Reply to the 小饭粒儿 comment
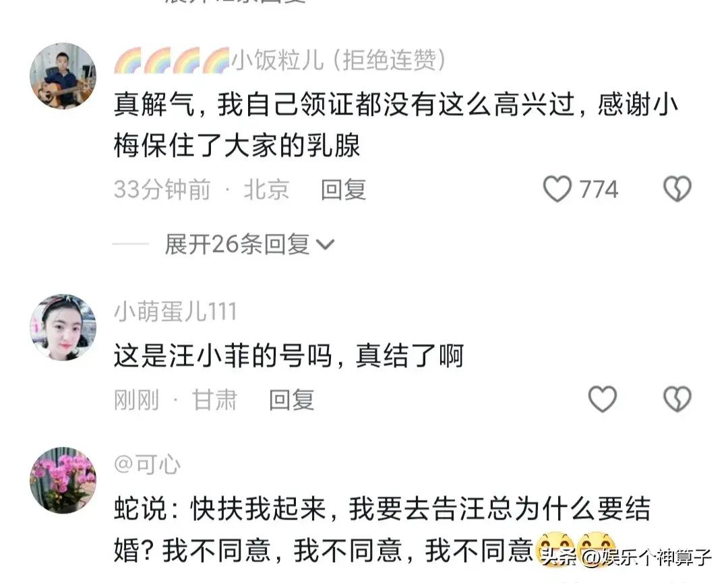This screenshot has width=728, height=583. [x=344, y=189]
